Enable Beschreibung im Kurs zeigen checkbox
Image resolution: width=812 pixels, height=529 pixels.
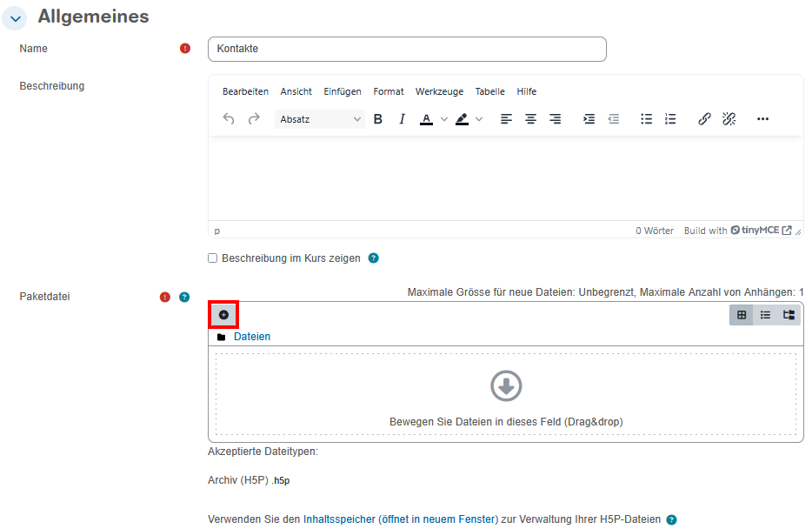click(213, 258)
